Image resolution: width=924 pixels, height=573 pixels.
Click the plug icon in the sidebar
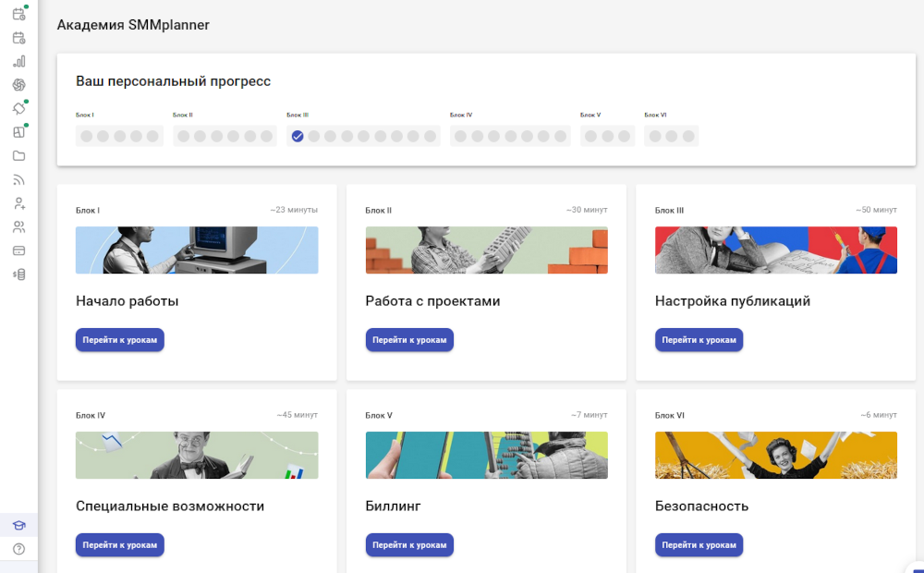(18, 108)
